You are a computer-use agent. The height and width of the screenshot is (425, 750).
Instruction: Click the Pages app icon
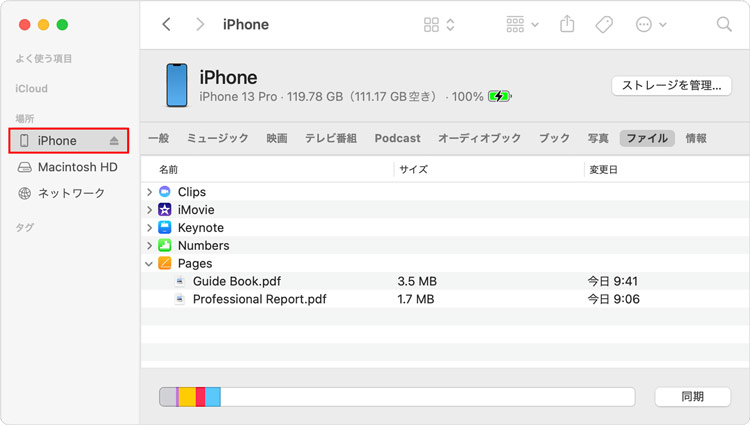(x=165, y=263)
